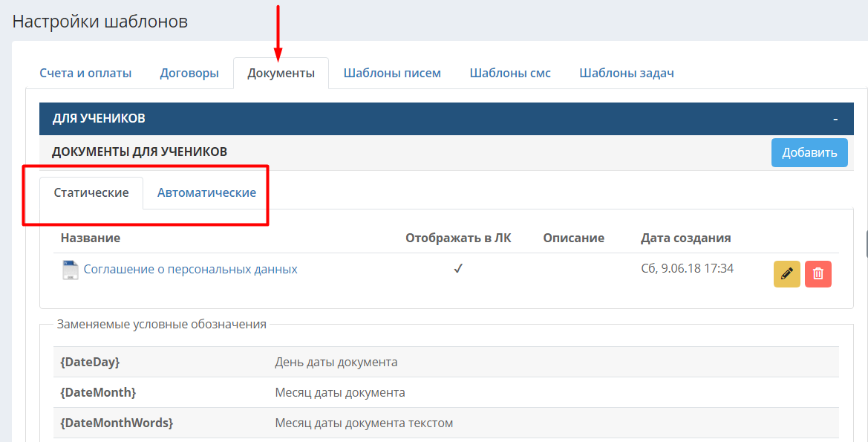
Task: Open the Шаблоны задач tab
Action: click(627, 73)
